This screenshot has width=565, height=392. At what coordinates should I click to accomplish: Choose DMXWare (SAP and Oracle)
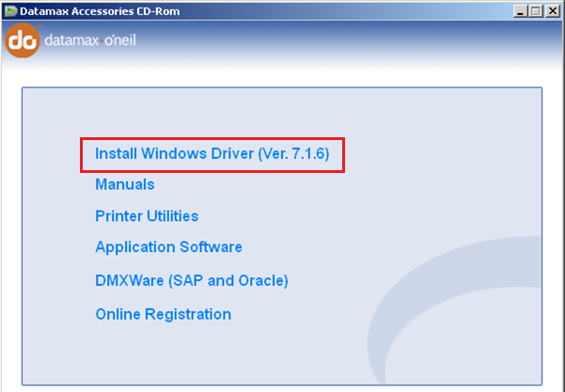point(192,281)
